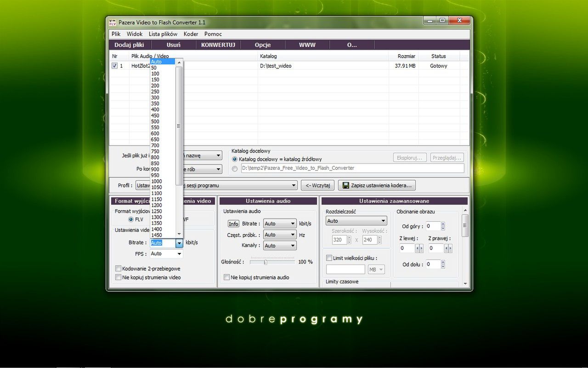588x368 pixels.
Task: Click the Status column header
Action: point(439,56)
